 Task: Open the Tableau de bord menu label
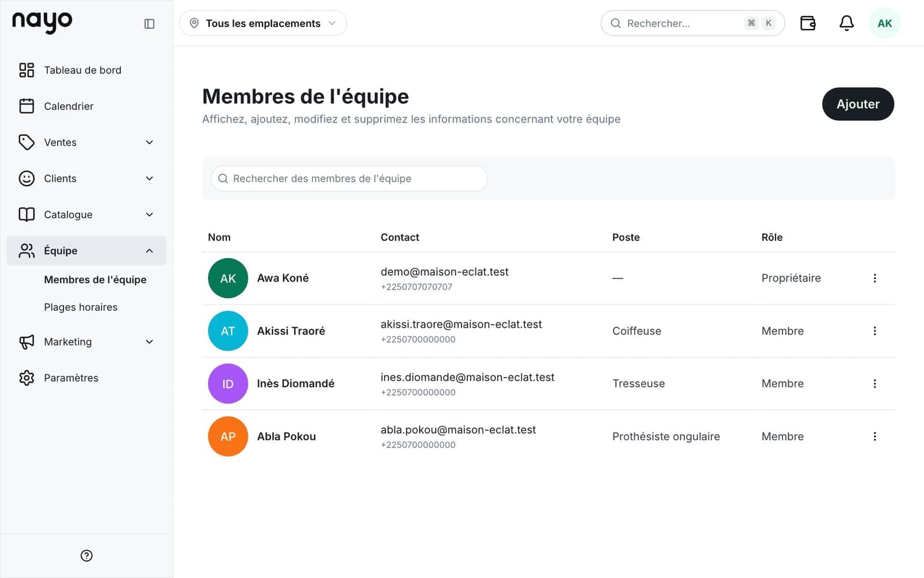tap(83, 70)
